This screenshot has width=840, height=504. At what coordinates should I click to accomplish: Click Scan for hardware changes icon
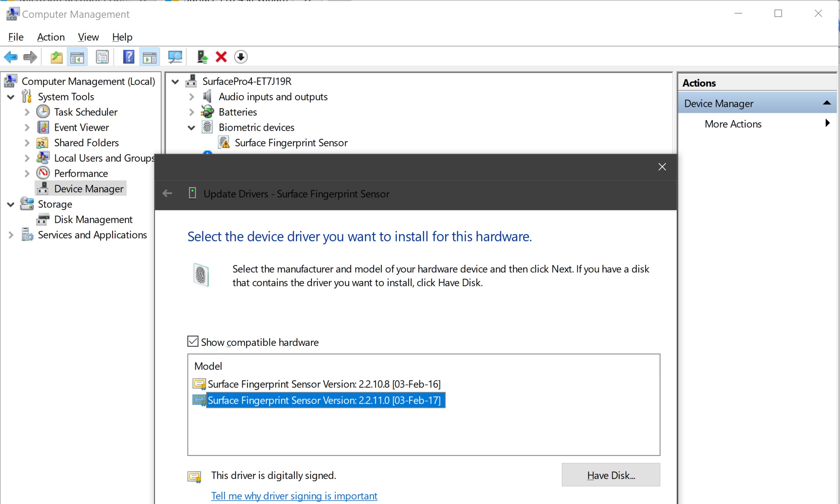[175, 57]
